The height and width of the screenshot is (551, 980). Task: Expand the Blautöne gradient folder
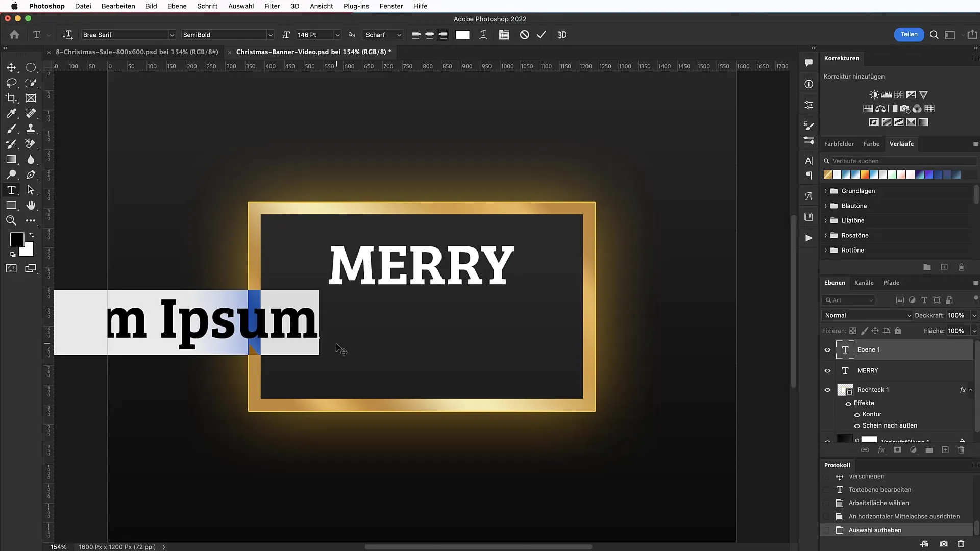coord(825,206)
